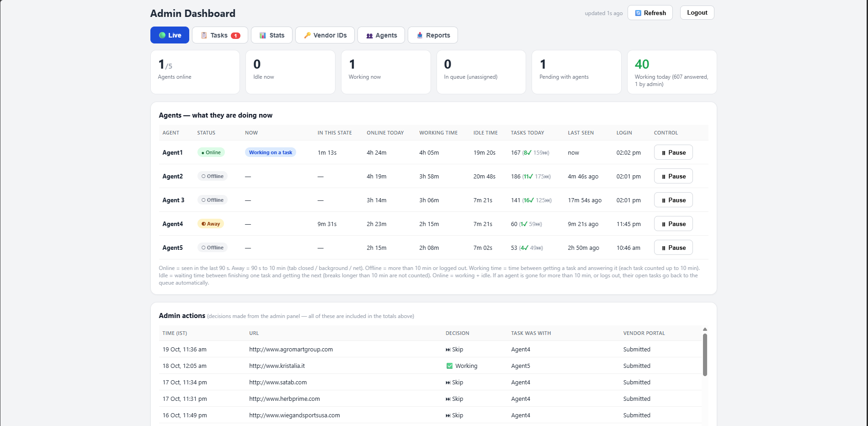Click the green Working checkmark for kristalia.it
Image resolution: width=868 pixels, height=426 pixels.
coord(449,366)
